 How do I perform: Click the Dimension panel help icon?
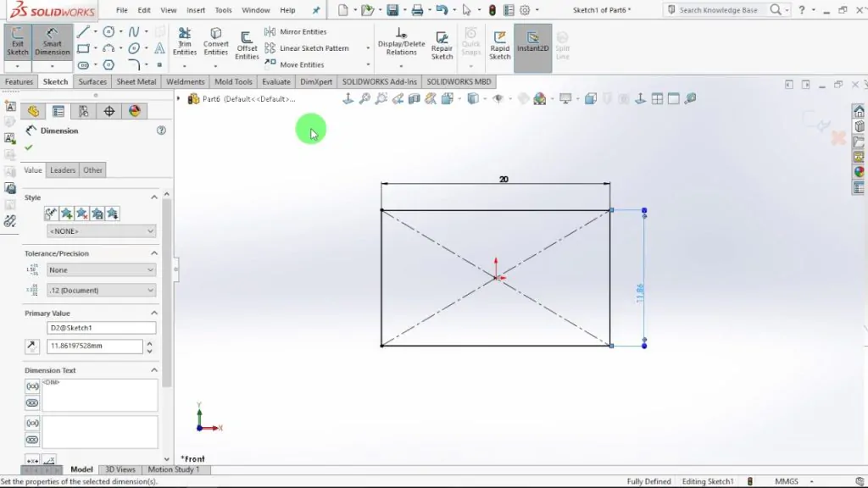pos(161,130)
